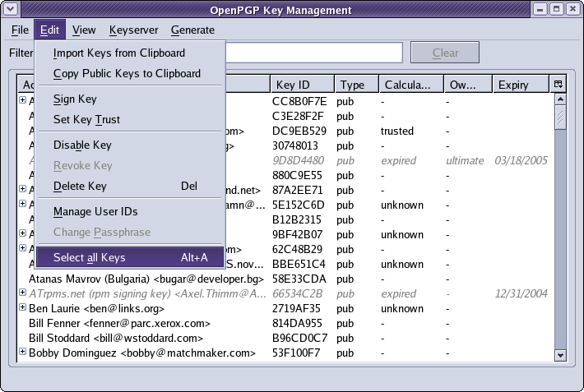This screenshot has width=584, height=392.
Task: Choose Select all Keys entry
Action: click(130, 257)
